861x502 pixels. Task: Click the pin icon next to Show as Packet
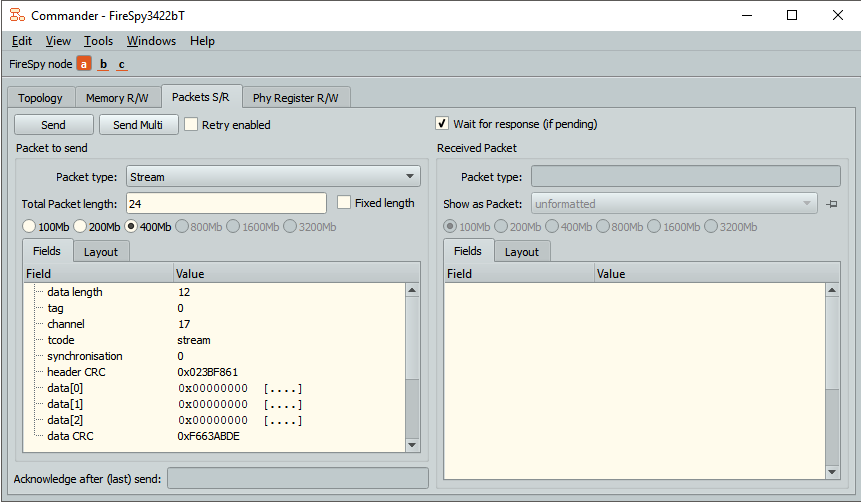(832, 204)
